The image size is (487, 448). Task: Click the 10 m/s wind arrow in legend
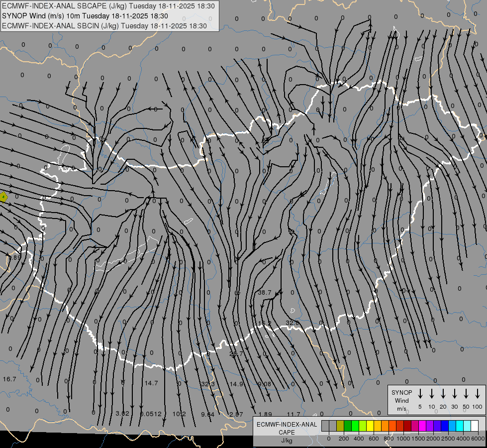click(x=432, y=394)
